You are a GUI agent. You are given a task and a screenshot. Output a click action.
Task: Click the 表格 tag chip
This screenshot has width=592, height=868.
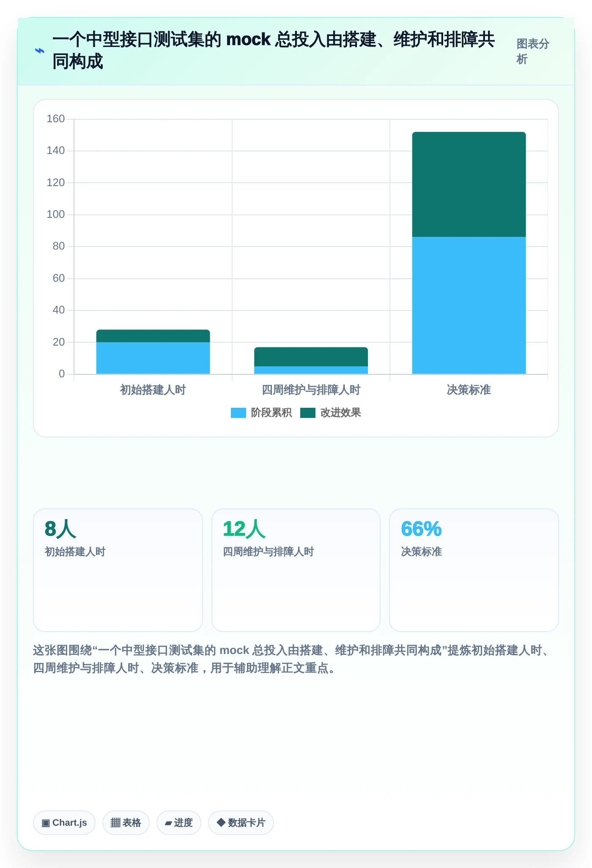(126, 823)
